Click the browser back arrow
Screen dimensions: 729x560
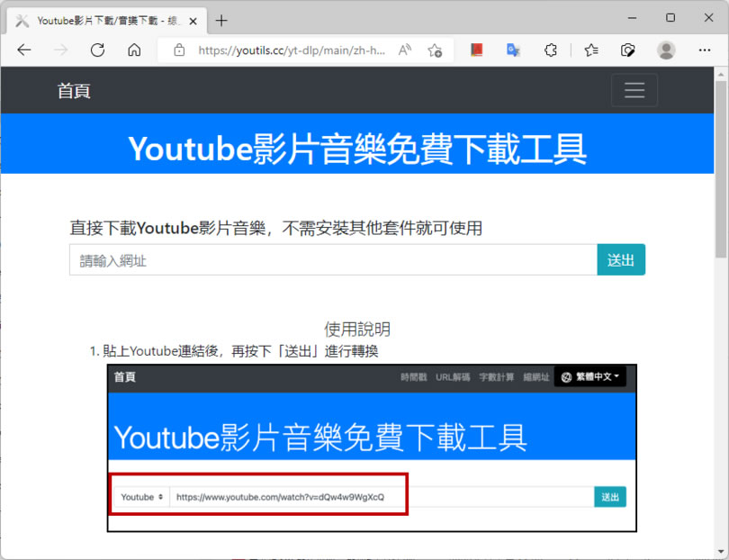[x=24, y=50]
